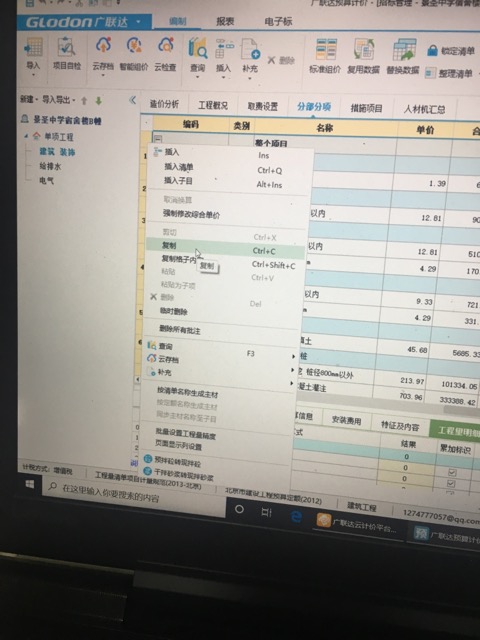Toggle topmost 累加标识 checkbox
The width and height of the screenshot is (480, 640).
(452, 472)
